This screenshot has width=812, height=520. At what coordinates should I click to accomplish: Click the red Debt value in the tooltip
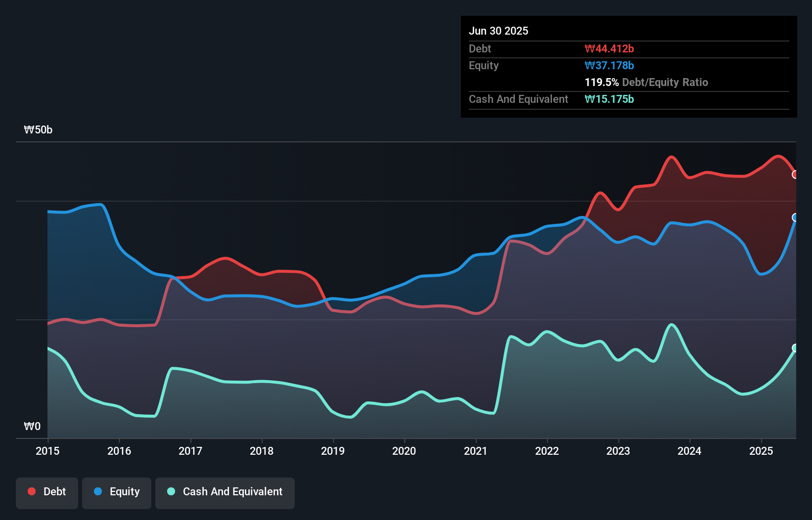pyautogui.click(x=609, y=48)
